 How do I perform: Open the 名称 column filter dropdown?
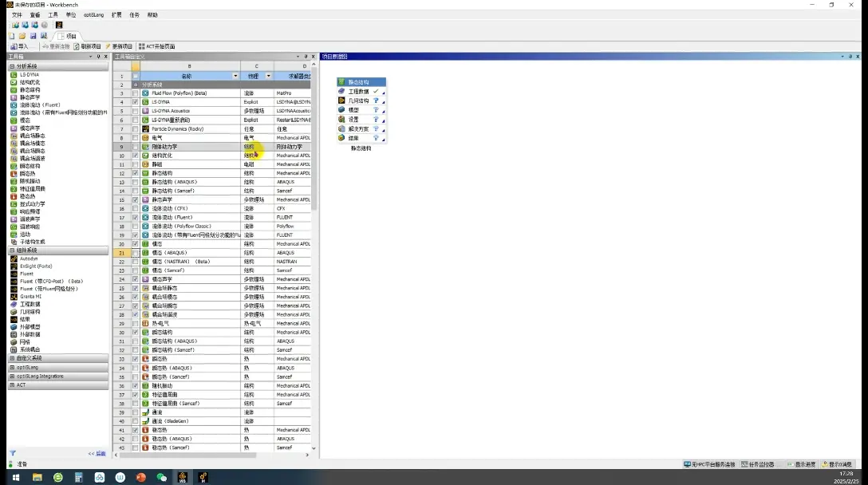(235, 76)
